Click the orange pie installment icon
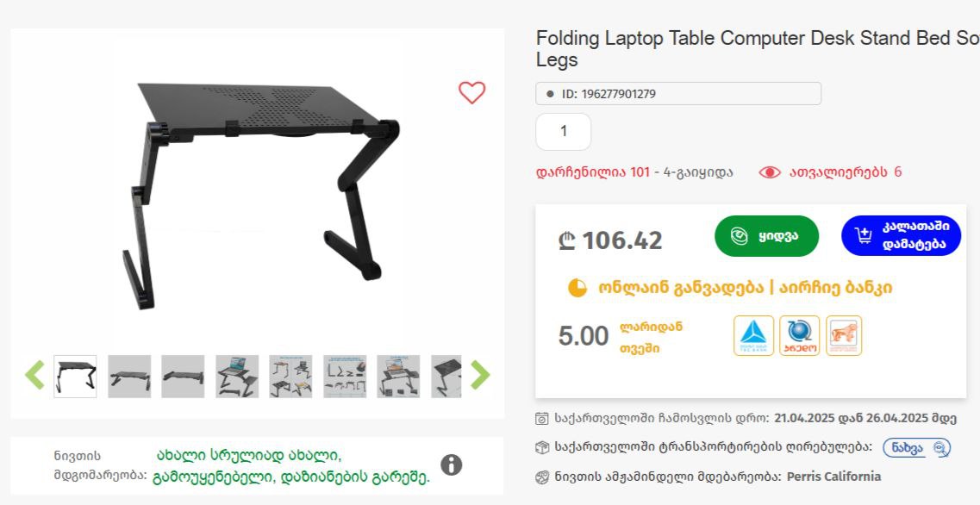This screenshot has width=980, height=505. (577, 288)
